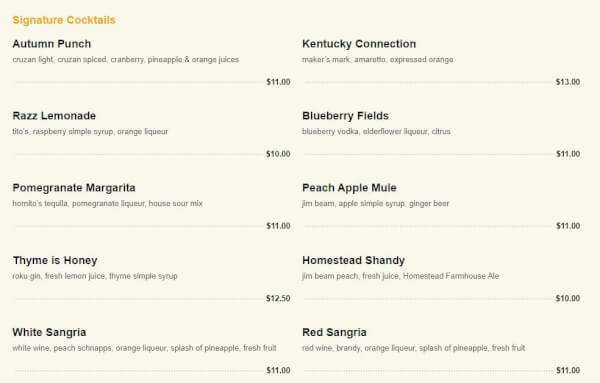Click the $10.00 Homestead Shandy price
The image size is (600, 383).
(568, 298)
